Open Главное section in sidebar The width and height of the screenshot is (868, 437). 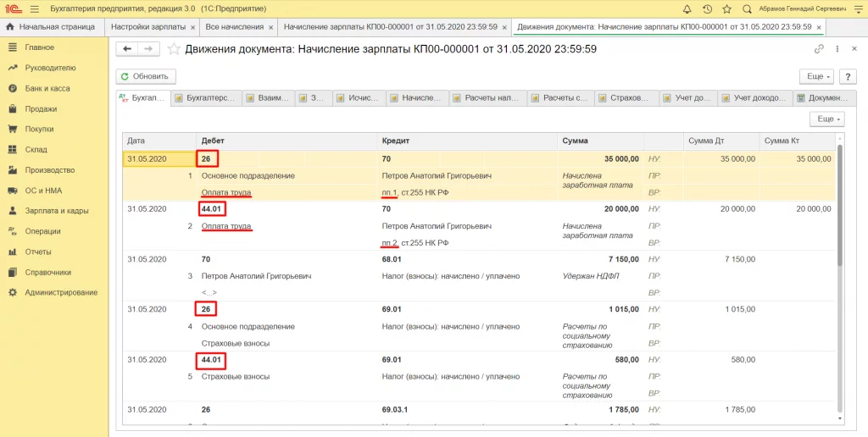pyautogui.click(x=39, y=47)
